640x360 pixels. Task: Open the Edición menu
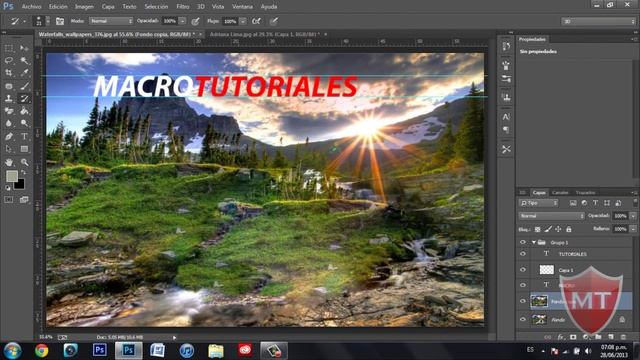(x=58, y=7)
